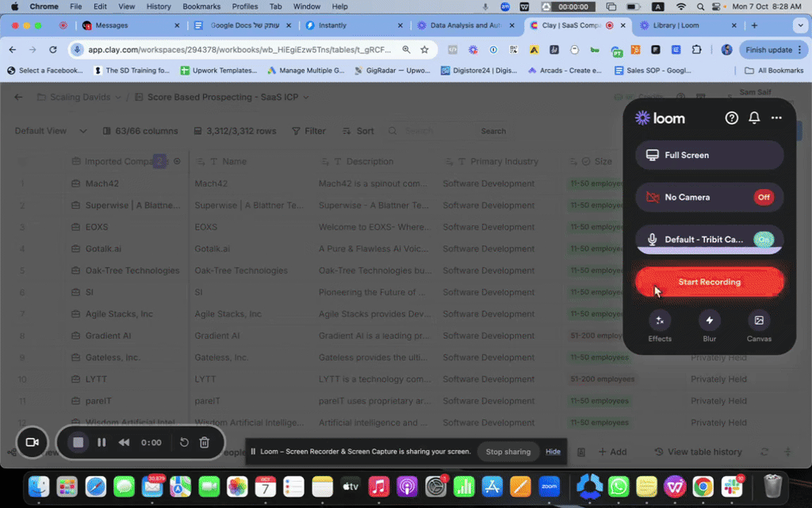Toggle the camera Off switch
812x508 pixels.
(x=763, y=197)
